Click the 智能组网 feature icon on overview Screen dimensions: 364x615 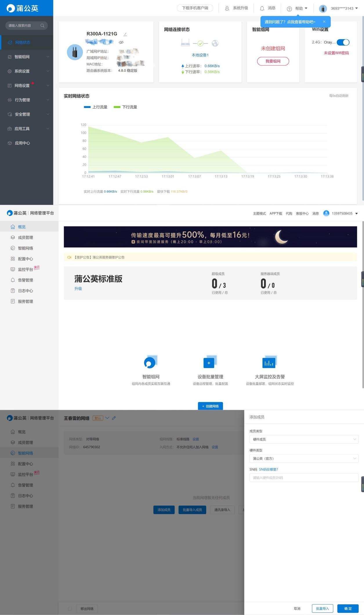pos(150,362)
